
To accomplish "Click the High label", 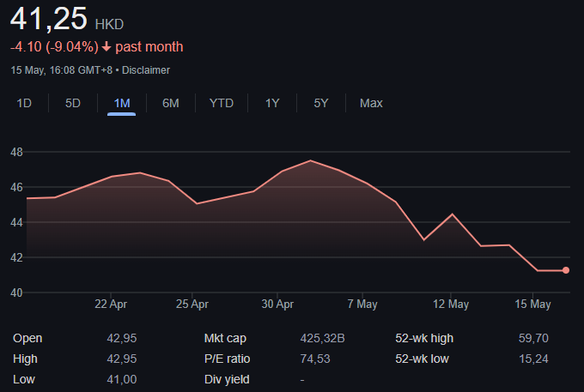I will [x=25, y=359].
